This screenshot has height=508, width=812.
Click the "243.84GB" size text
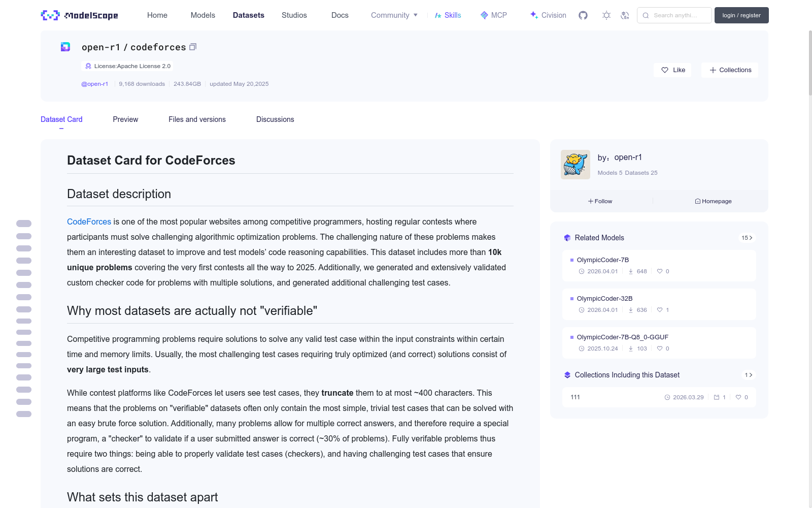click(187, 84)
